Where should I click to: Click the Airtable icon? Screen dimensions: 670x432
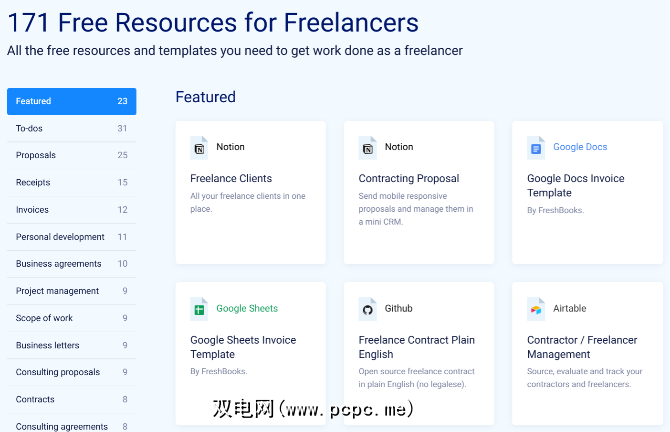pyautogui.click(x=536, y=309)
